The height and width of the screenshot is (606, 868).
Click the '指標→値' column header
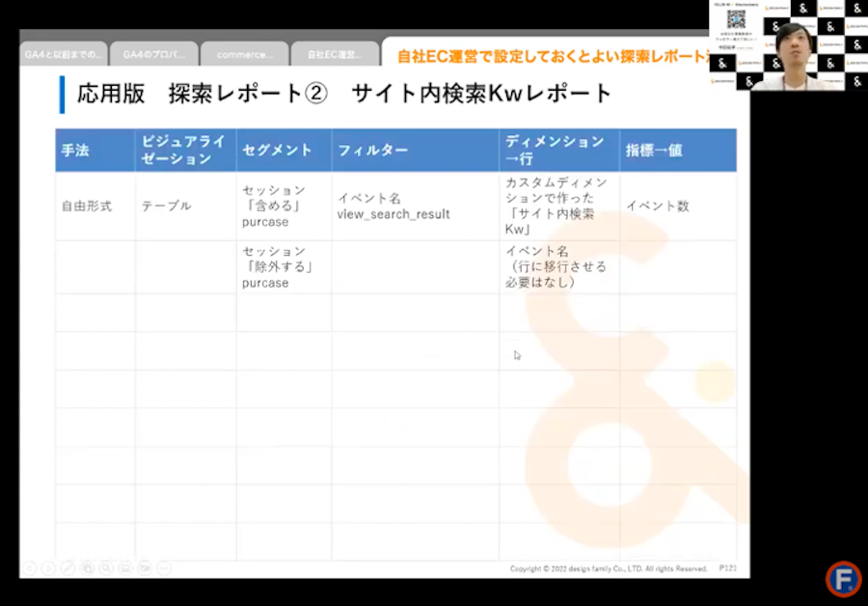point(678,151)
